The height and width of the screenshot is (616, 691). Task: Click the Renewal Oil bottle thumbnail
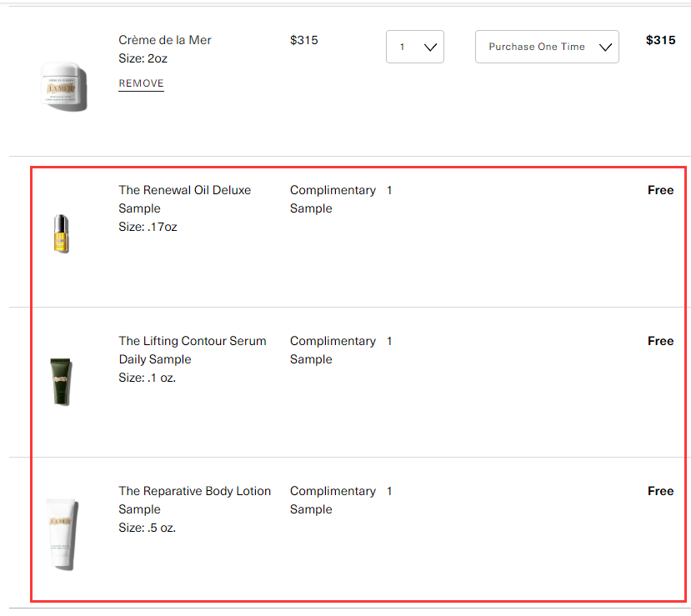(60, 233)
